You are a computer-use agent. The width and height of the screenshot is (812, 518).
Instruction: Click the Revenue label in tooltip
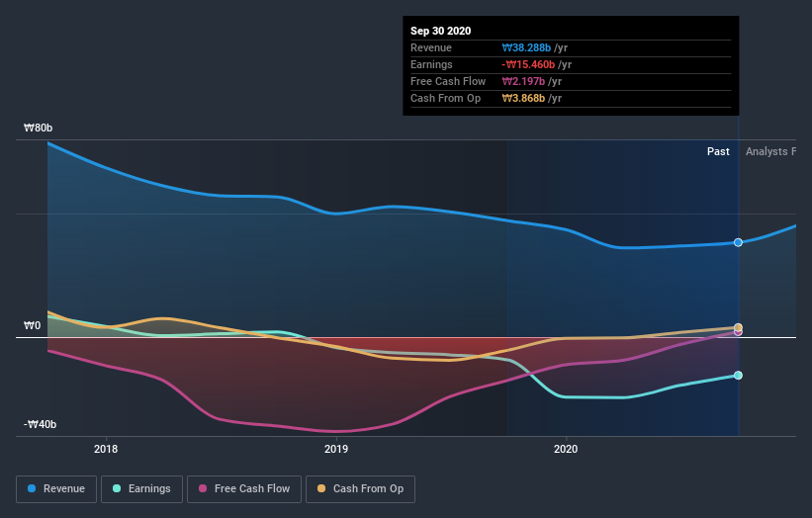[x=431, y=47]
